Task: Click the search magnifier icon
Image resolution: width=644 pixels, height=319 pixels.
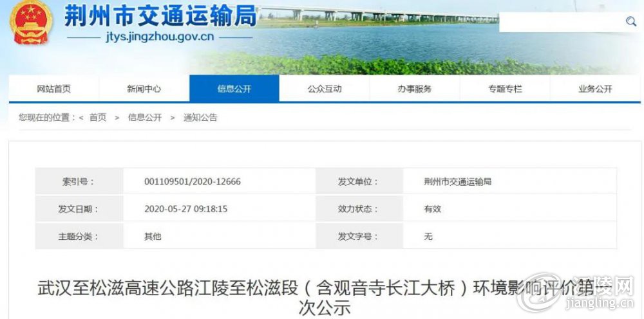Action: click(x=631, y=21)
